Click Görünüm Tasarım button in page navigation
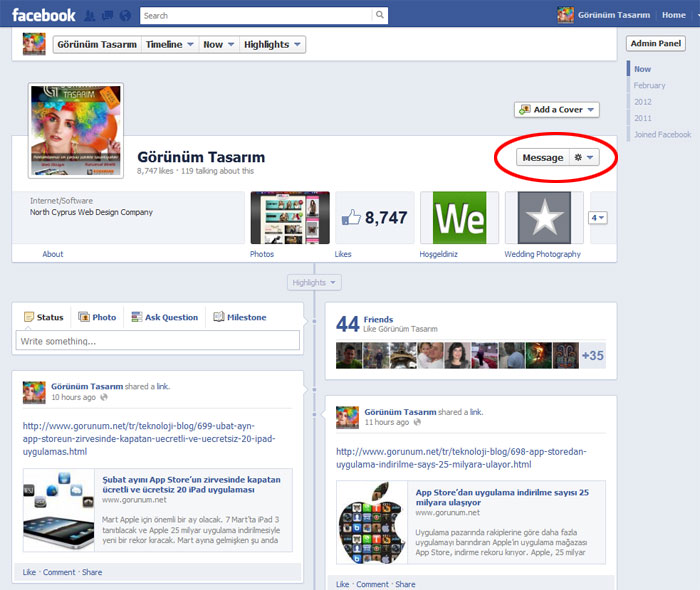Image resolution: width=700 pixels, height=590 pixels. pos(97,45)
